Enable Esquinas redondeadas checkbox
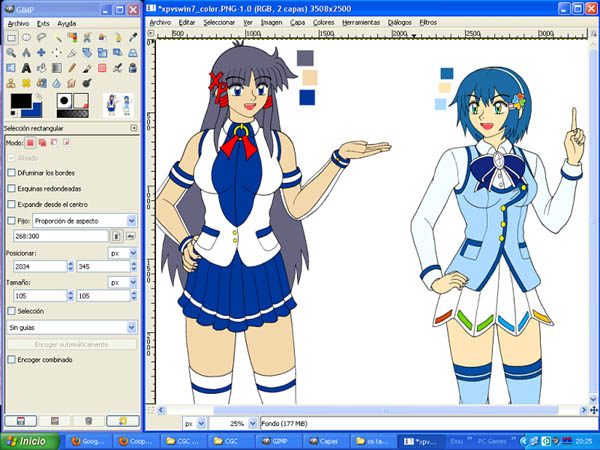The height and width of the screenshot is (450, 600). click(x=12, y=189)
